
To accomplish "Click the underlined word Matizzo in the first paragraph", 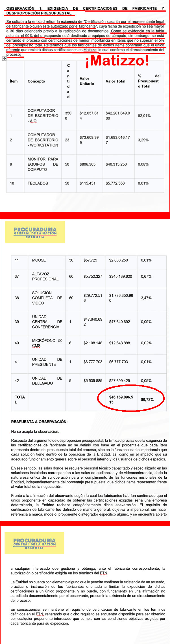I will [x=90, y=50].
